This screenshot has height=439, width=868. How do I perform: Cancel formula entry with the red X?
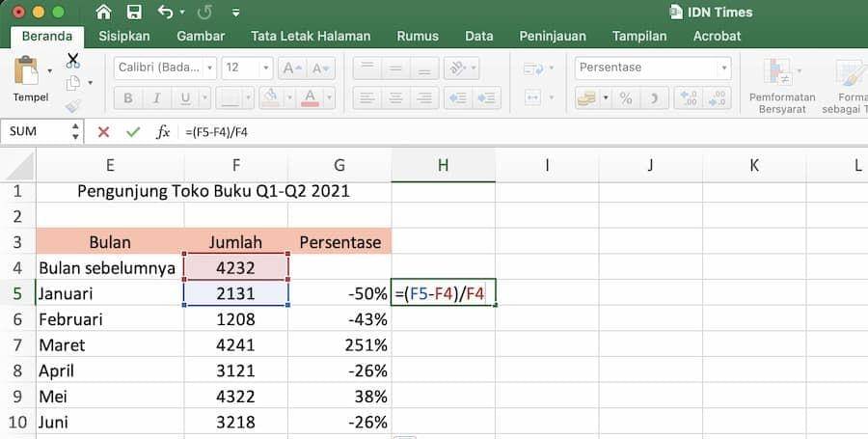(x=103, y=132)
